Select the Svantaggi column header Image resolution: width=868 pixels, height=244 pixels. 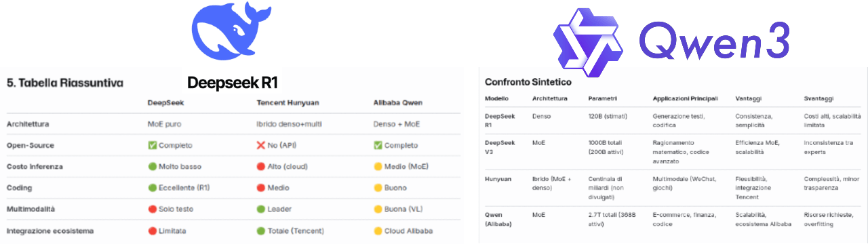818,98
